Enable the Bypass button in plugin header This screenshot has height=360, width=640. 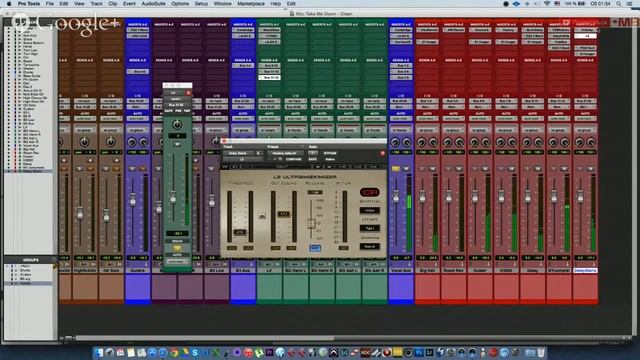point(330,153)
